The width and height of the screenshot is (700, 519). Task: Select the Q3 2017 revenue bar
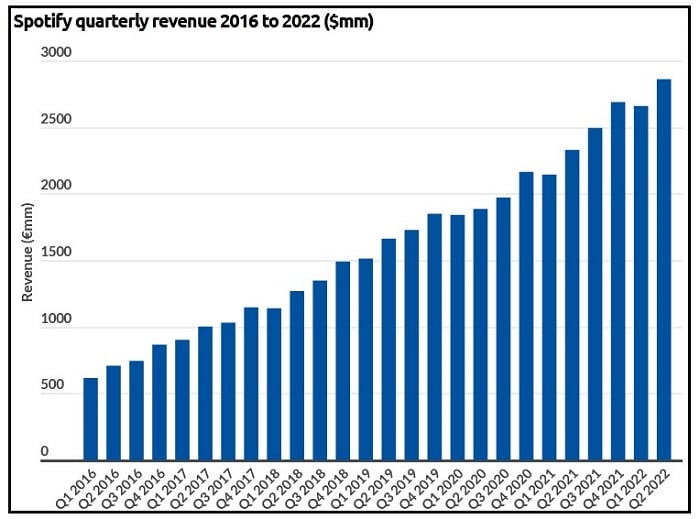228,391
